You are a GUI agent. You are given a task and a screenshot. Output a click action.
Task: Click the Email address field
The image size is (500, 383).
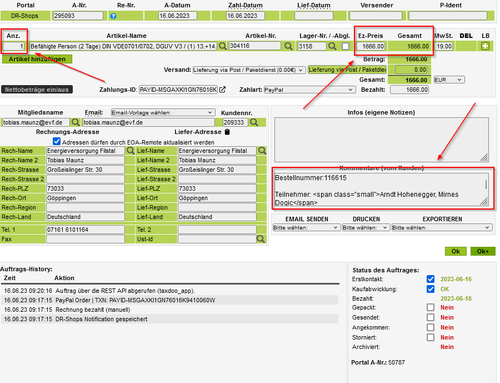click(x=148, y=122)
